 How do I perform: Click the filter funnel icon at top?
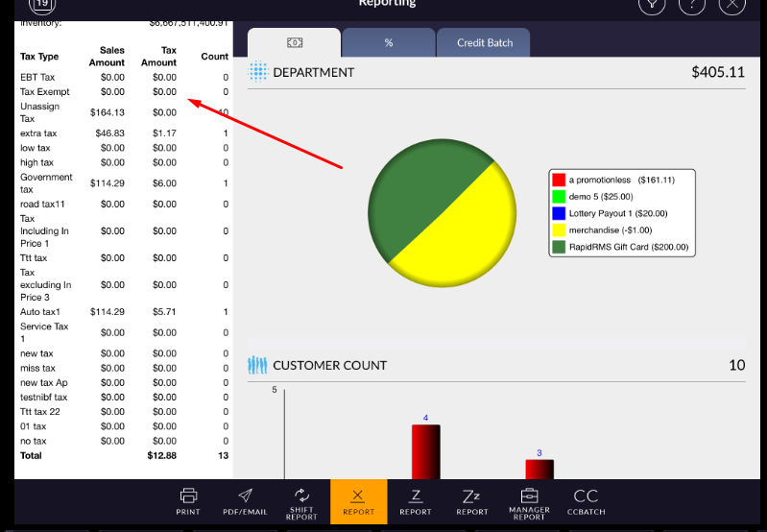tap(652, 4)
